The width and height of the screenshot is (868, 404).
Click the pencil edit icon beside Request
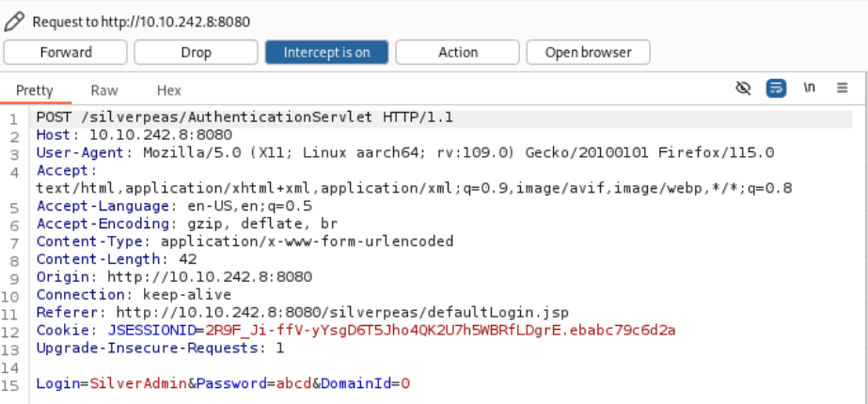click(14, 22)
